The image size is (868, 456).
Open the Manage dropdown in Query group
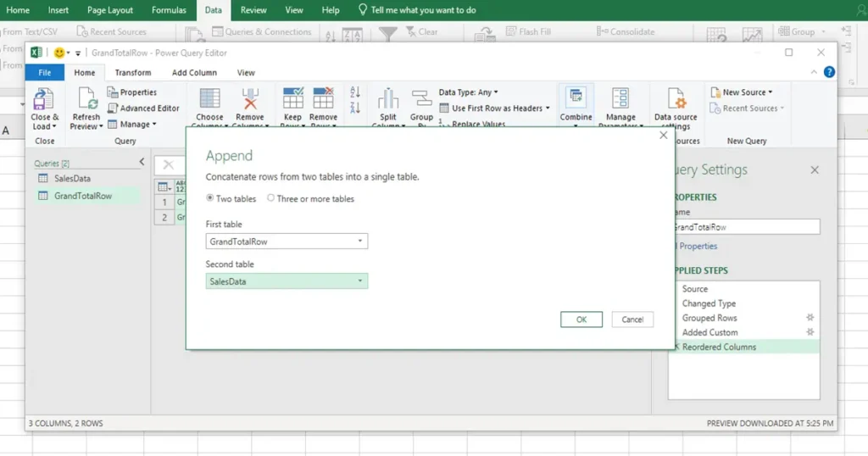(x=131, y=125)
